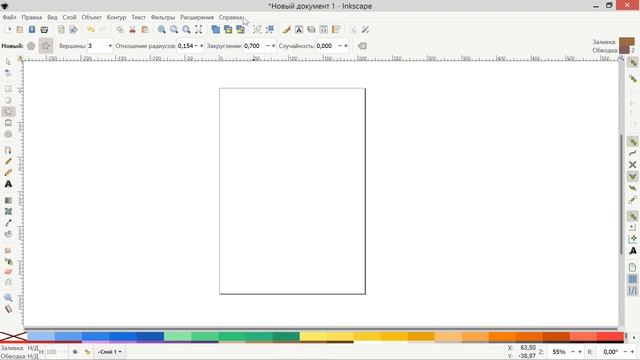The image size is (640, 360).
Task: Toggle global snapping on snap bar
Action: point(633,63)
